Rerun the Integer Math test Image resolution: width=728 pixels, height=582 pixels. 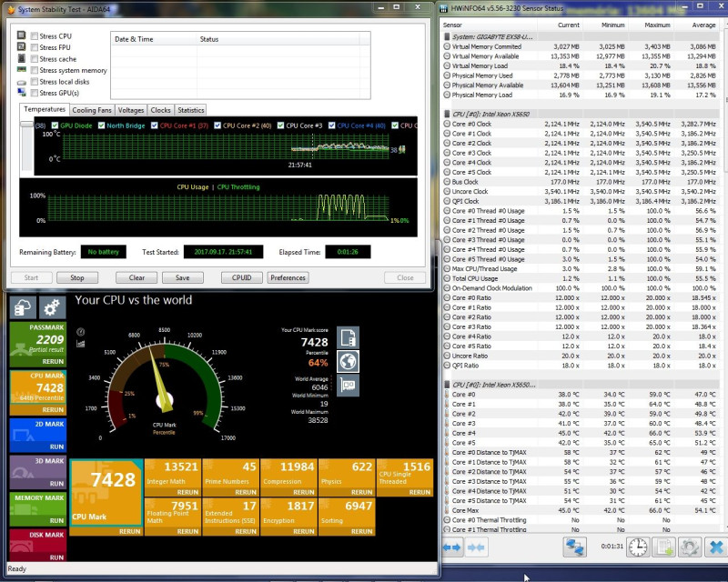187,492
